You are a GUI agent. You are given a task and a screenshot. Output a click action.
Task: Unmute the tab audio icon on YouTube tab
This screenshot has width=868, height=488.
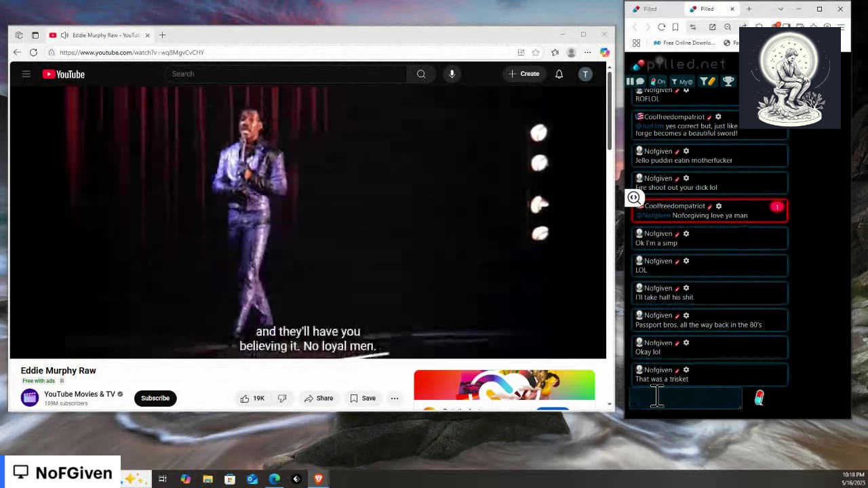[x=64, y=35]
